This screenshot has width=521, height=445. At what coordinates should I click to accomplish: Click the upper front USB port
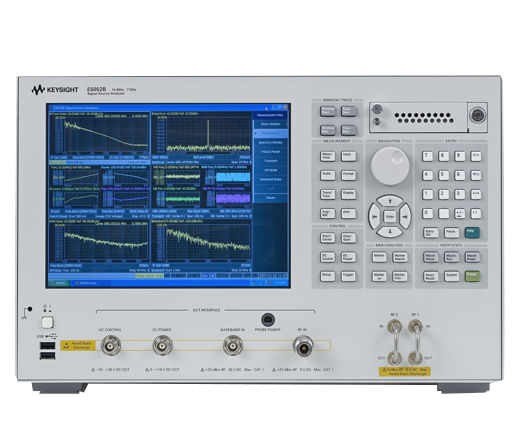47,346
